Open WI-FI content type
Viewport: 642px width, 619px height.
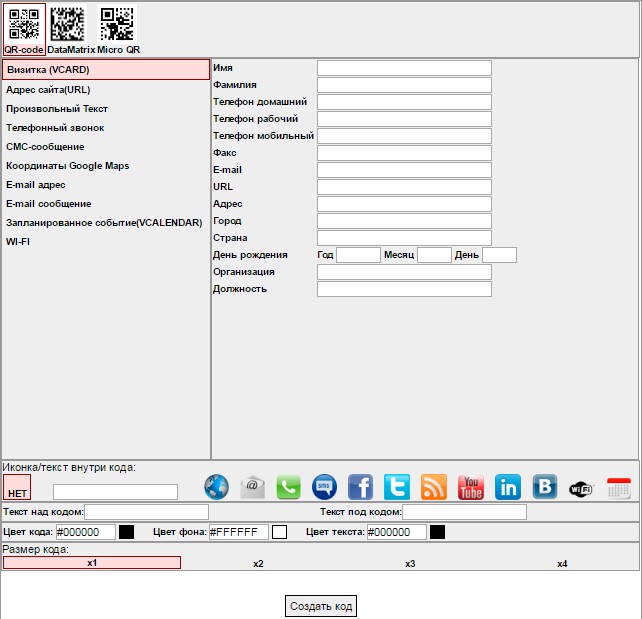click(18, 242)
